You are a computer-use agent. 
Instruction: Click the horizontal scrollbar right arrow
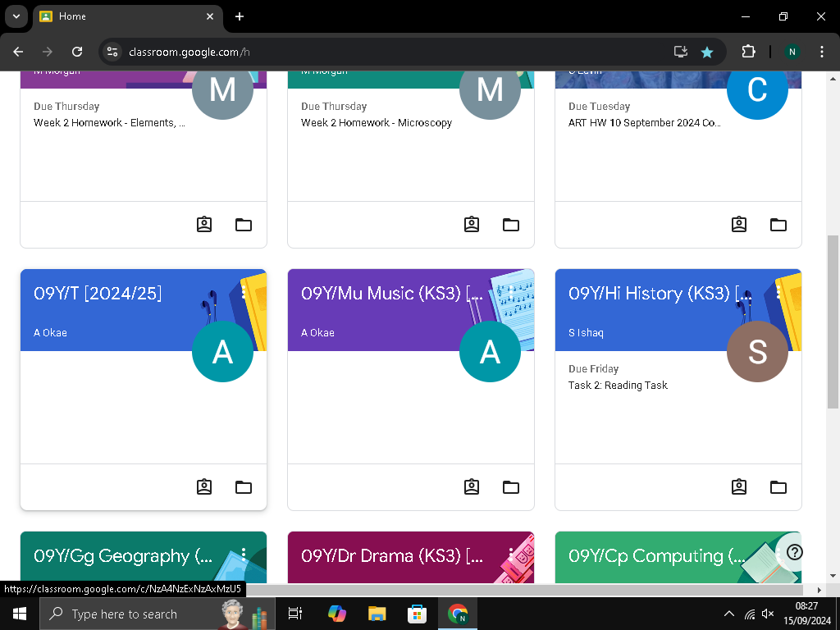pyautogui.click(x=819, y=590)
